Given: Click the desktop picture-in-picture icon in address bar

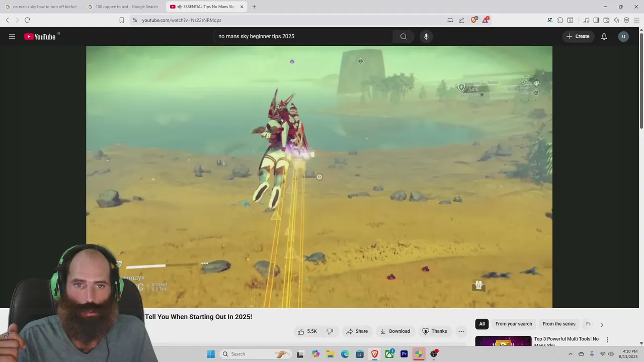Looking at the screenshot, I should pos(450,20).
